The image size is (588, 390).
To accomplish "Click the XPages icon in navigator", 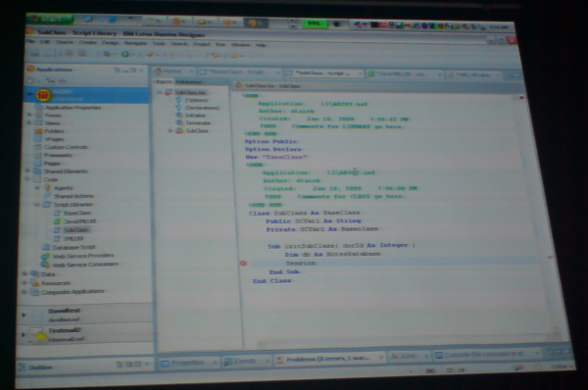I will 38,139.
